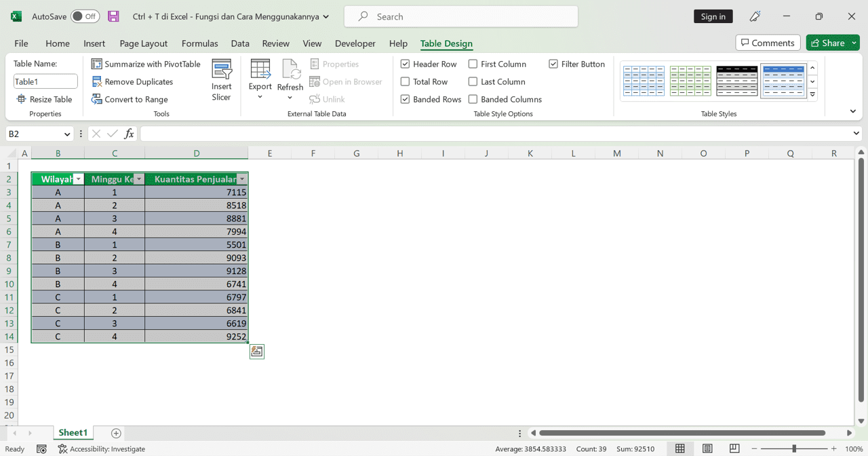Click the Excel app logo icon
This screenshot has height=456, width=868.
coord(16,16)
